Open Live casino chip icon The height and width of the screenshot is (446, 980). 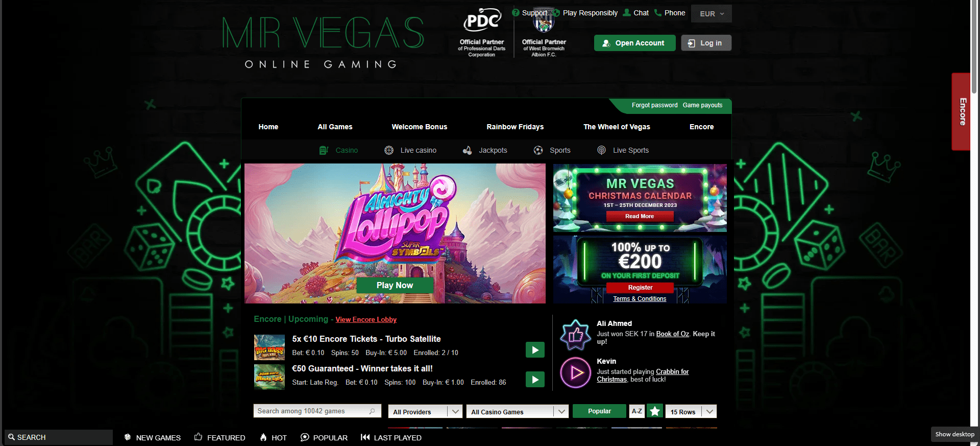(x=389, y=150)
